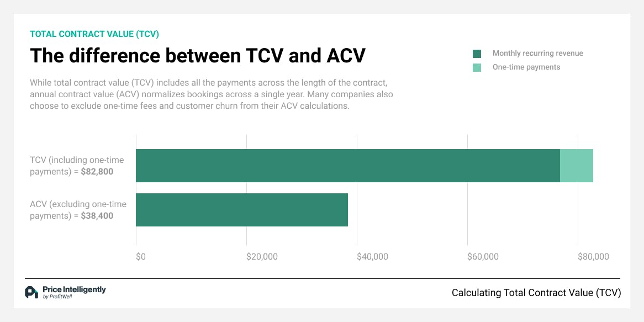Click the ACV $38,400 row label
Viewport: 644px width, 322px height.
tap(78, 210)
